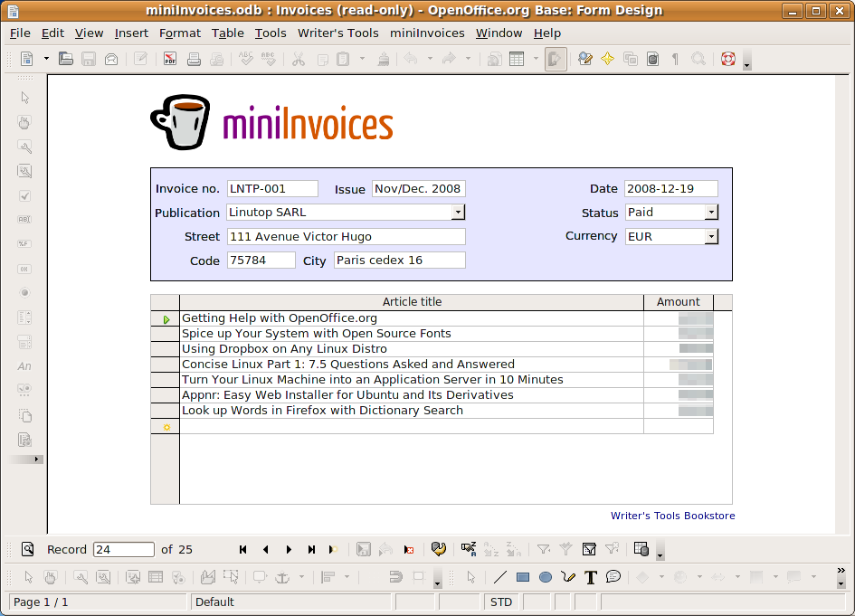Viewport: 855px width, 616px height.
Task: Open the Data Sources icon
Action: [x=652, y=58]
